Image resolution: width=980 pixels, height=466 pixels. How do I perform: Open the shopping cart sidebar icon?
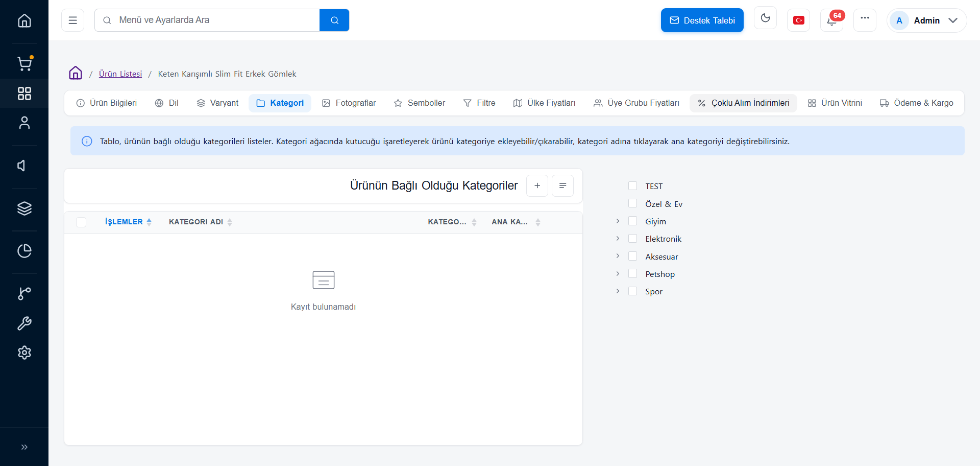click(x=24, y=63)
